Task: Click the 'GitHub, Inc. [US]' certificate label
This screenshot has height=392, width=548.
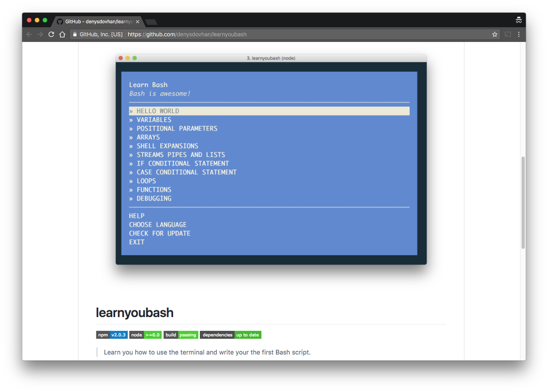Action: [x=101, y=34]
